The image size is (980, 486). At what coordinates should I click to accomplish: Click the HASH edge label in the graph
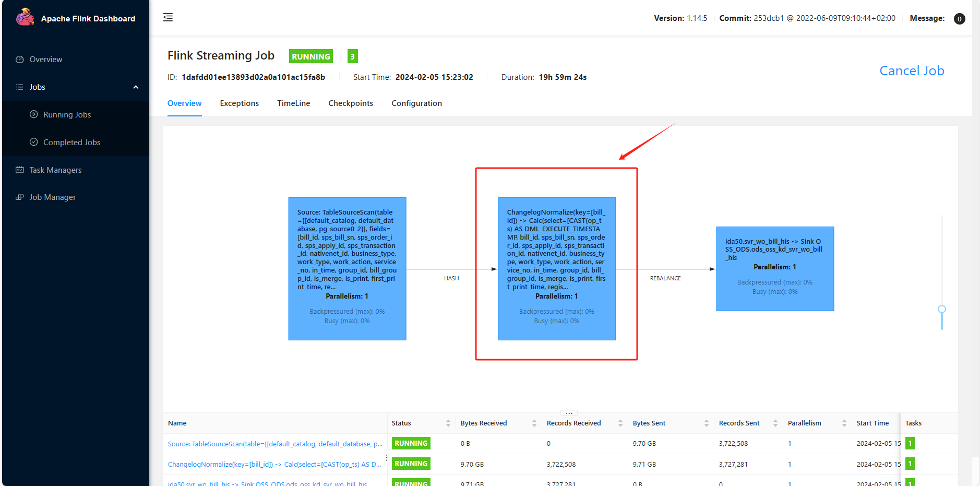(x=451, y=278)
